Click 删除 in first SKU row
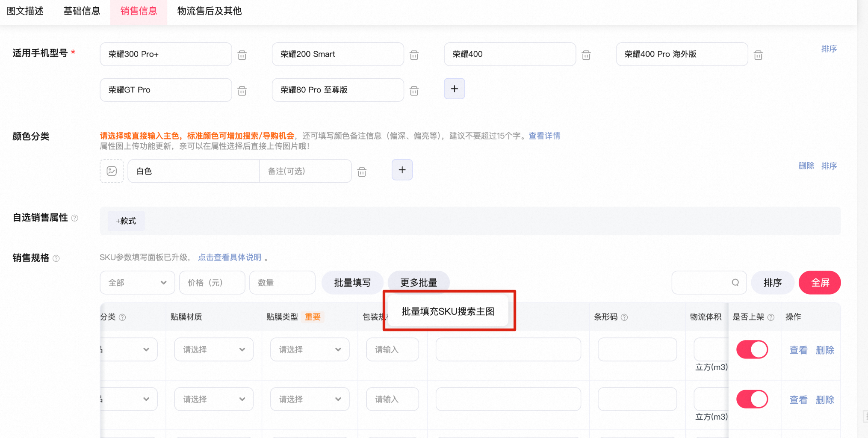 click(825, 350)
